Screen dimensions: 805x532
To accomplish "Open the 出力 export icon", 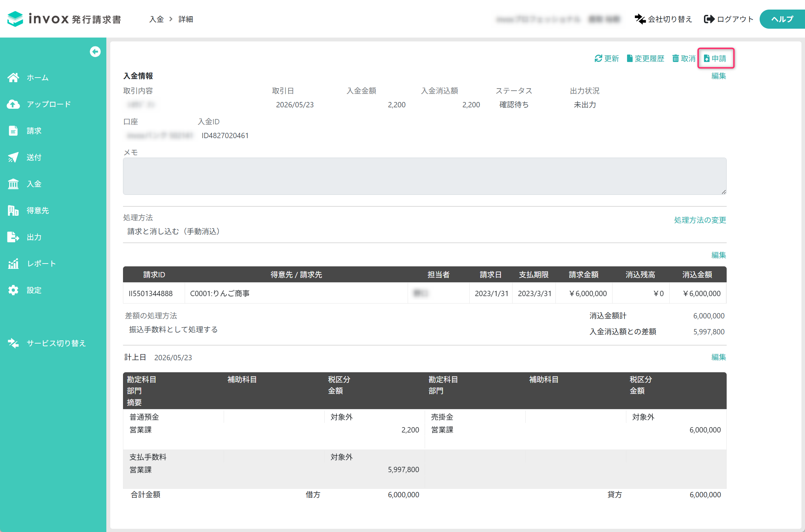I will point(13,237).
